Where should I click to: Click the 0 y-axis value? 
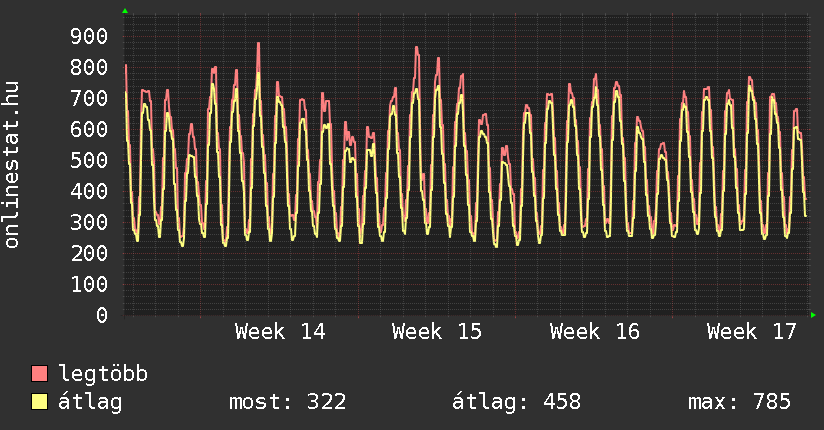pos(101,316)
